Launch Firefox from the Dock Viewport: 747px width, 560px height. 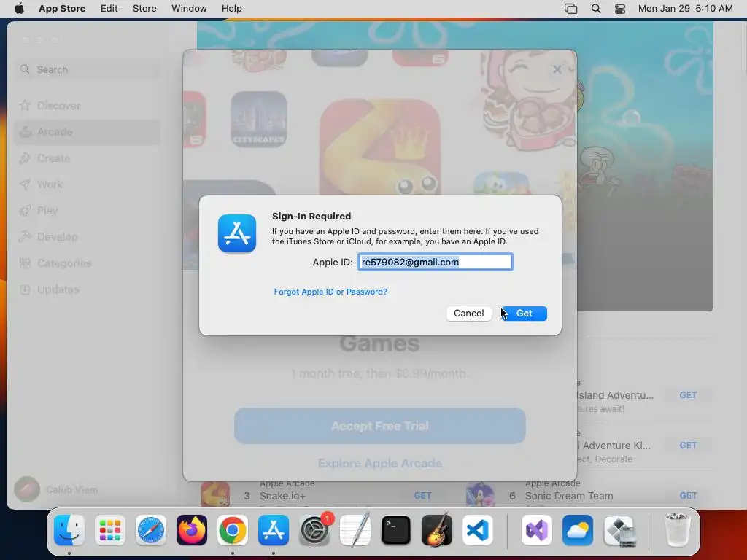point(192,530)
